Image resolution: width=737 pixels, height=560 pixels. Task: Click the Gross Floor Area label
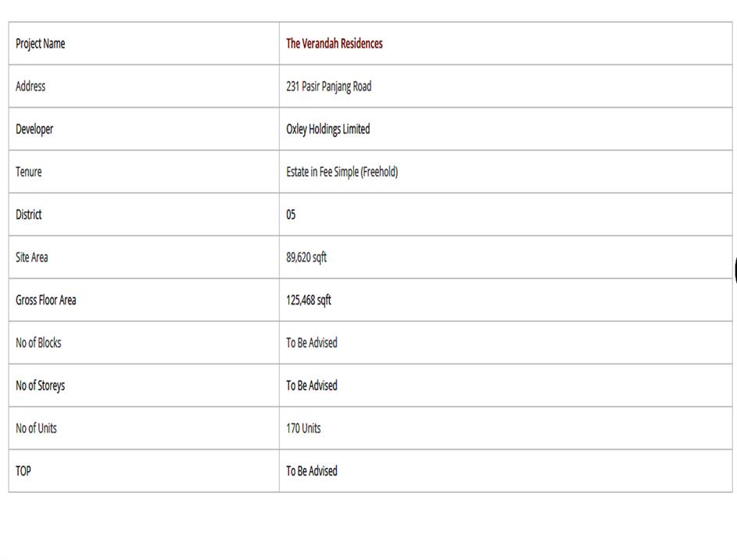click(x=46, y=300)
